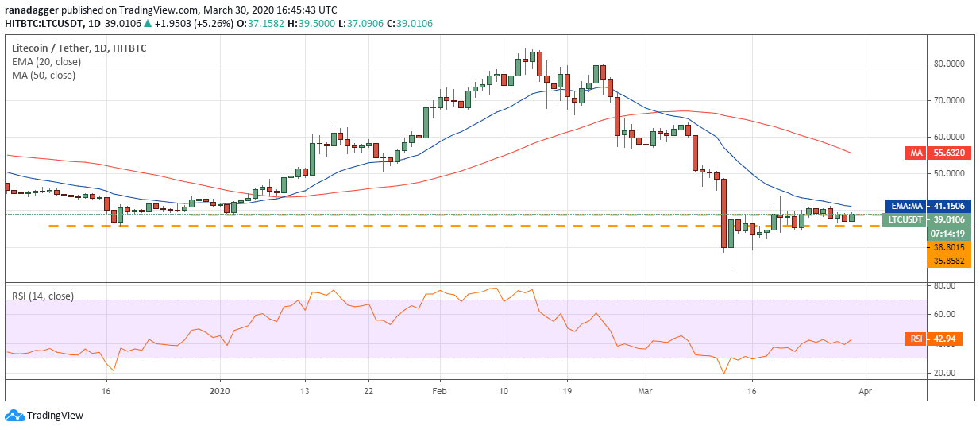Click the 22 date label on time axis
980x430 pixels.
[368, 391]
